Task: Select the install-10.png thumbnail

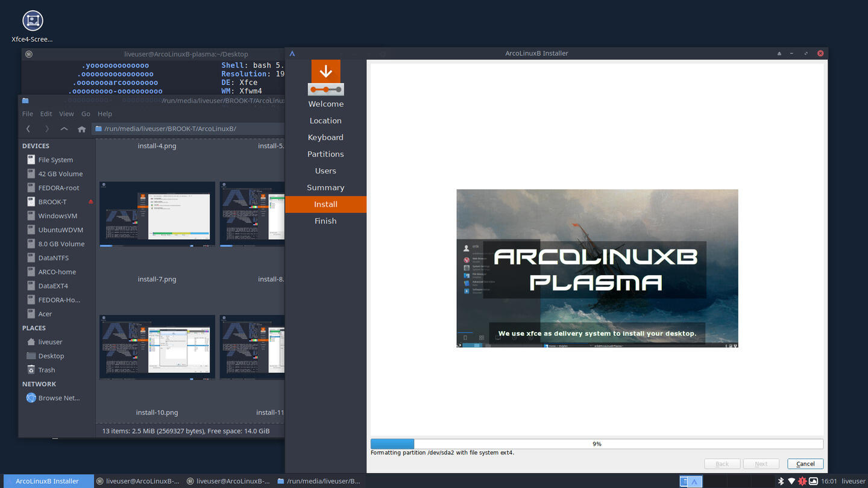Action: (x=157, y=347)
